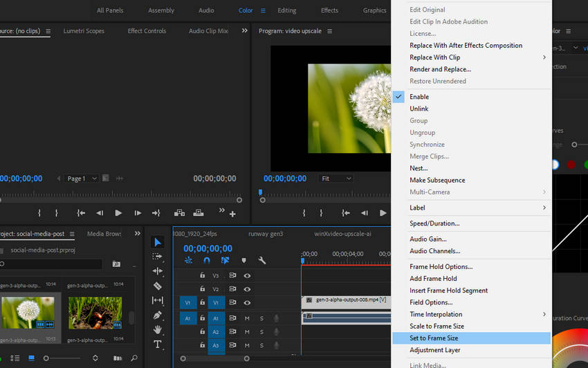Select the Pen tool

(x=158, y=315)
